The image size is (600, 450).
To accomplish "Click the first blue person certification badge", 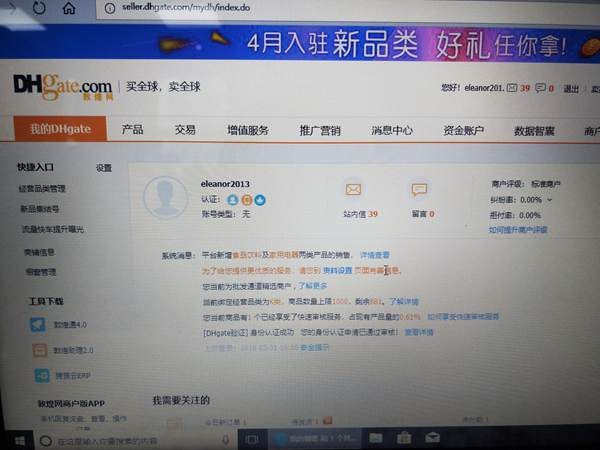I will click(x=232, y=199).
